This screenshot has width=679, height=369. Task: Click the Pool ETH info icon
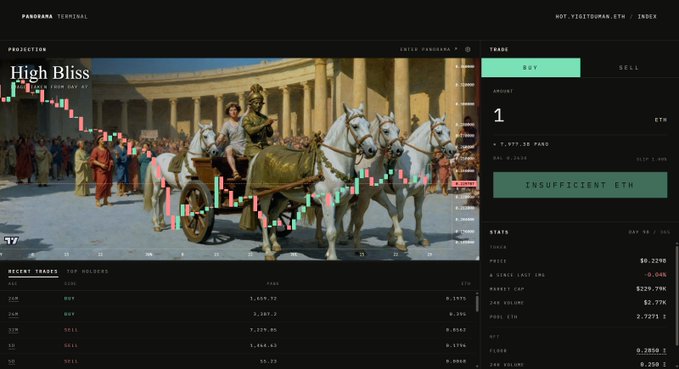pyautogui.click(x=664, y=317)
